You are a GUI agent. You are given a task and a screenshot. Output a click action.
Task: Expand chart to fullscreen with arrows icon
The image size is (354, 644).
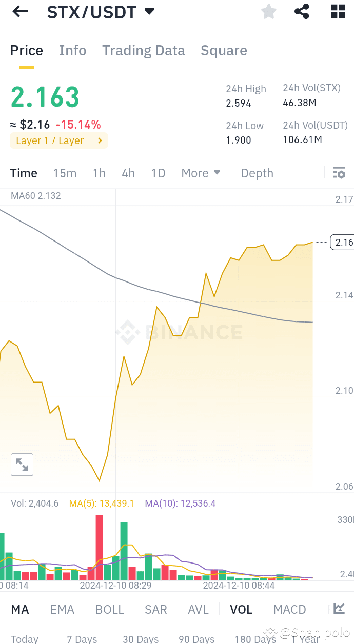coord(22,465)
